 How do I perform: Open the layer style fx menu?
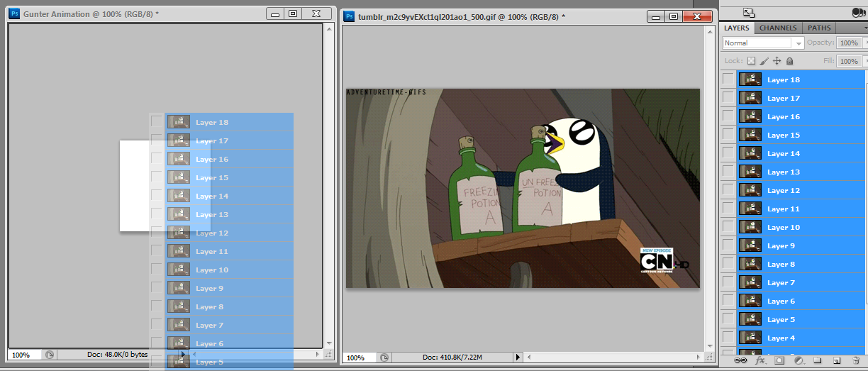pyautogui.click(x=761, y=360)
